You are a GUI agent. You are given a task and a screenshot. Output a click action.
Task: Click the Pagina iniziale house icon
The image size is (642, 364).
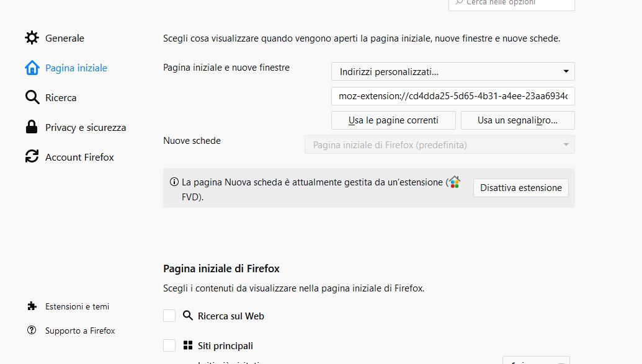pos(32,68)
